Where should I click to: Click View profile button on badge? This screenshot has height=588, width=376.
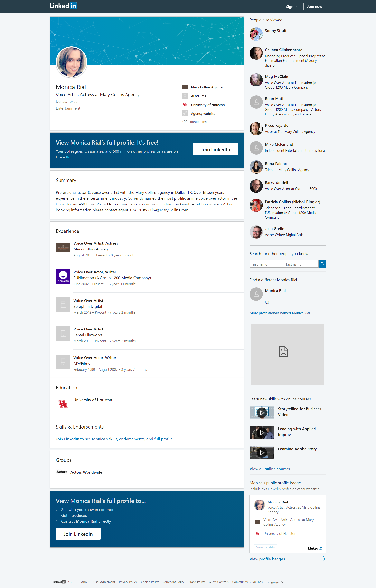click(x=265, y=547)
